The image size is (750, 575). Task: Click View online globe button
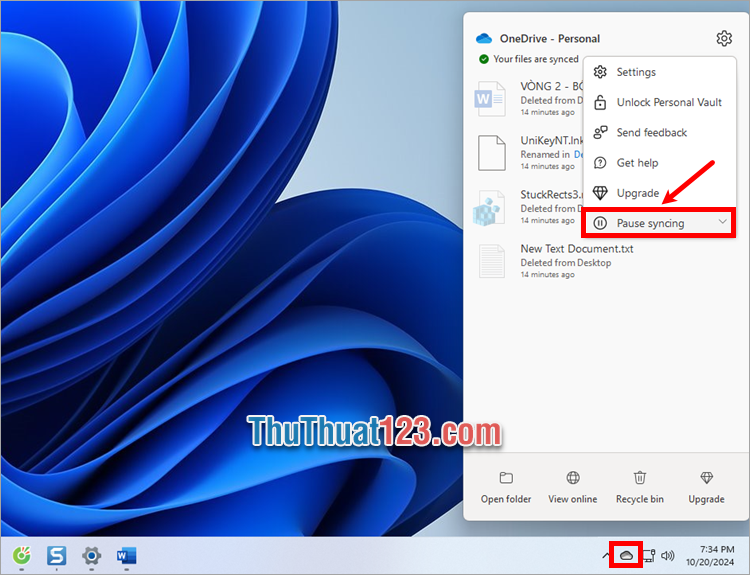[573, 487]
